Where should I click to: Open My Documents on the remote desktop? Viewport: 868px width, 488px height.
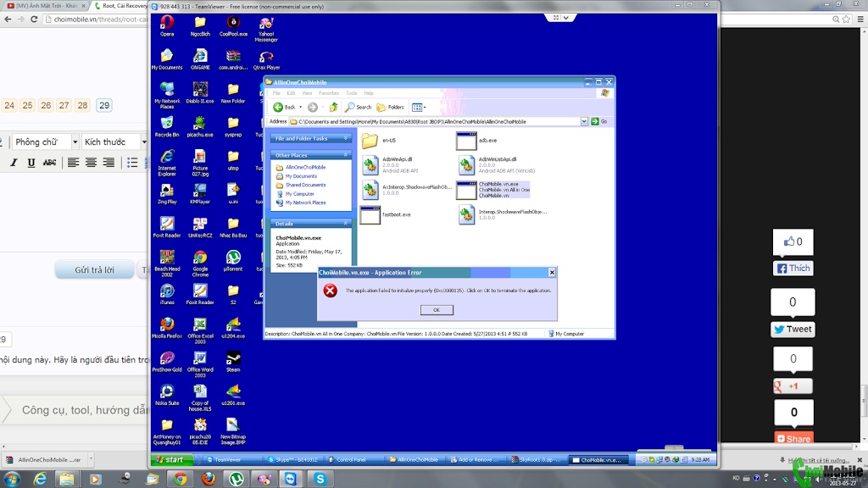click(x=167, y=60)
